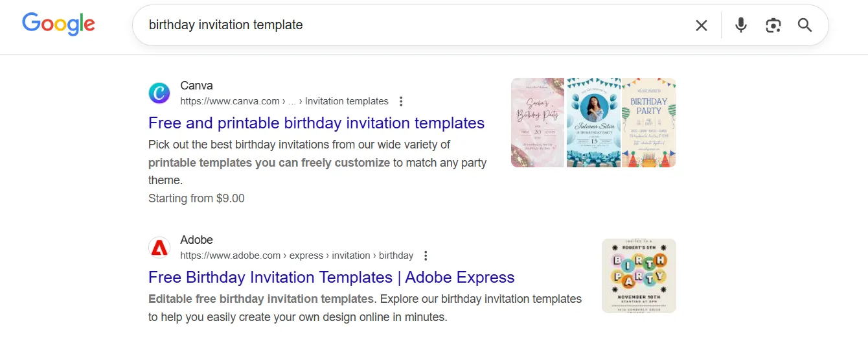The width and height of the screenshot is (868, 343).
Task: Open the three-dot menu for the Adobe result
Action: (x=426, y=255)
